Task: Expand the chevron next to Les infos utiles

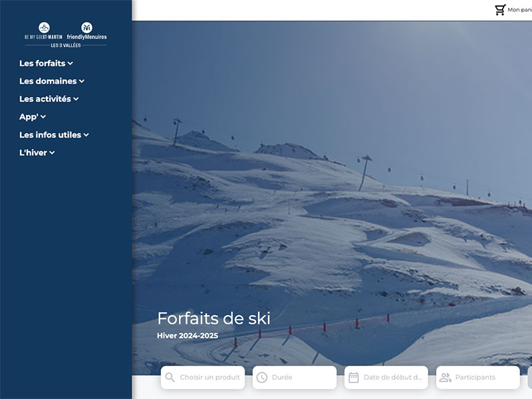Action: [x=86, y=135]
